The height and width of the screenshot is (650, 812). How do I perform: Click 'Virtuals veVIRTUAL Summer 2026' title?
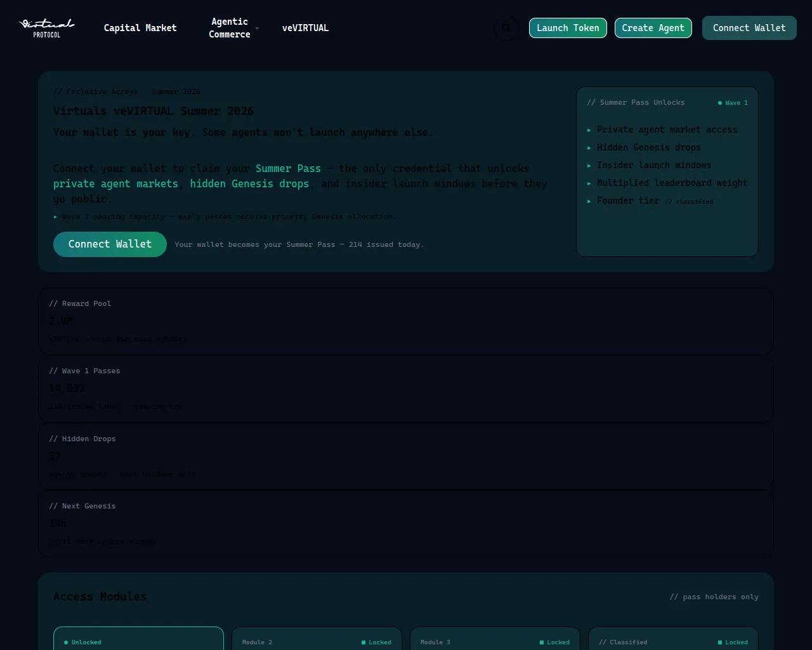[x=154, y=111]
